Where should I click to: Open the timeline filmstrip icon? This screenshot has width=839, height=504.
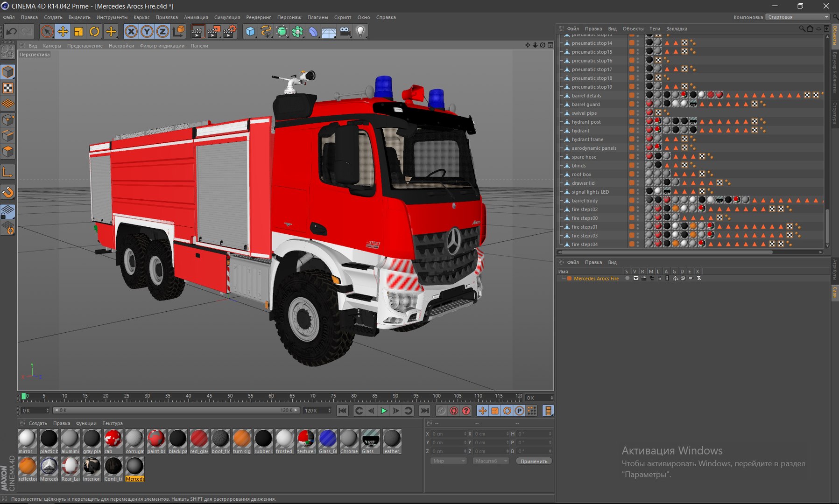click(549, 411)
